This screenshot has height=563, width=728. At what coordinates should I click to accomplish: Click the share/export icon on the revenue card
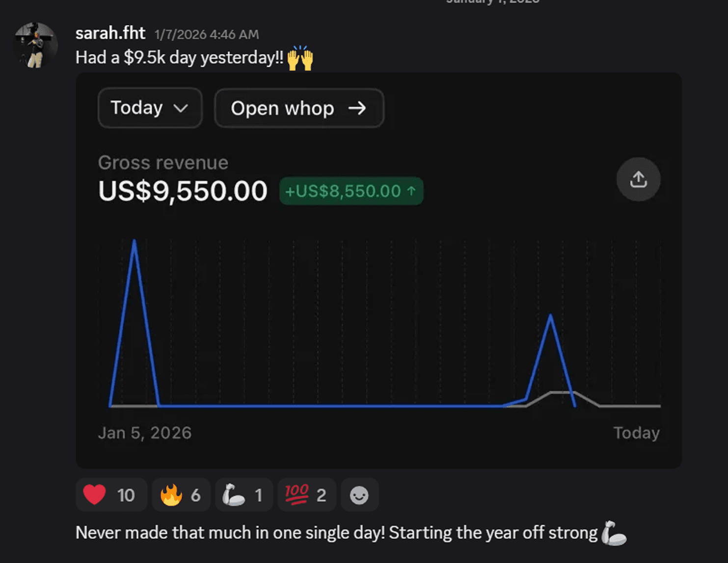pyautogui.click(x=638, y=179)
